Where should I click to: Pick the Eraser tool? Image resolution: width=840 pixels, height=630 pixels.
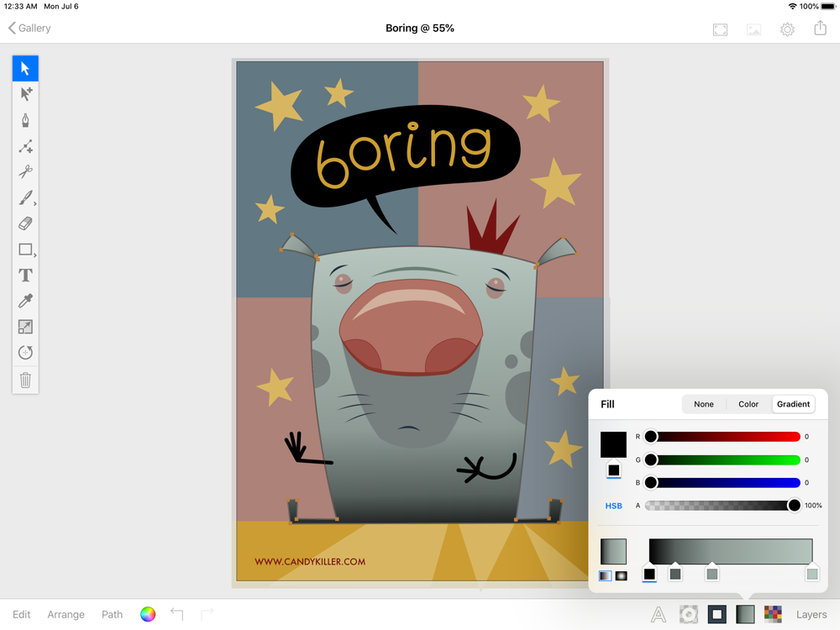pyautogui.click(x=25, y=223)
